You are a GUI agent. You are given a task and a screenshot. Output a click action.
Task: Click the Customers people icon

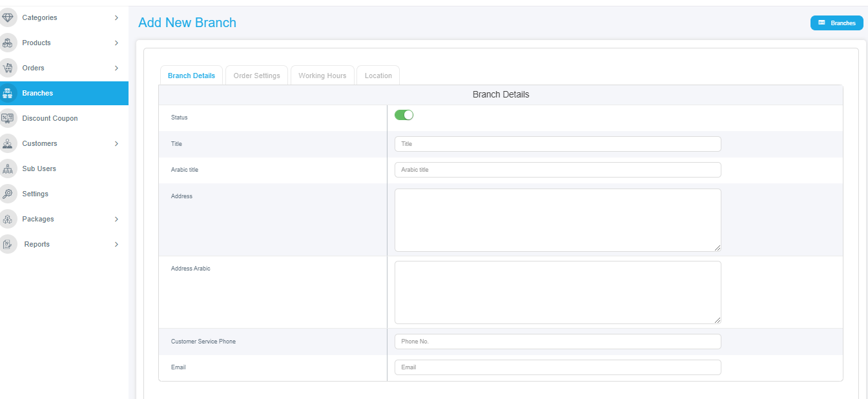click(x=8, y=143)
